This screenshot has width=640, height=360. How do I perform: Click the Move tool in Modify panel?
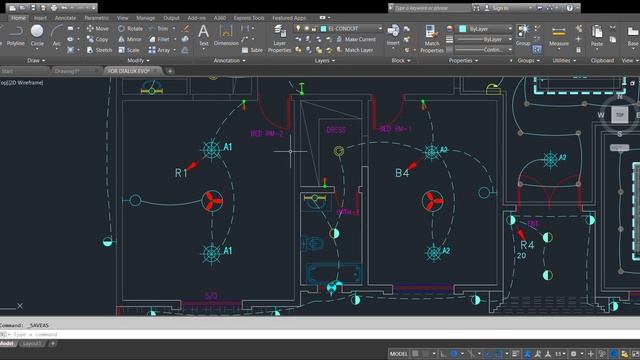98,29
